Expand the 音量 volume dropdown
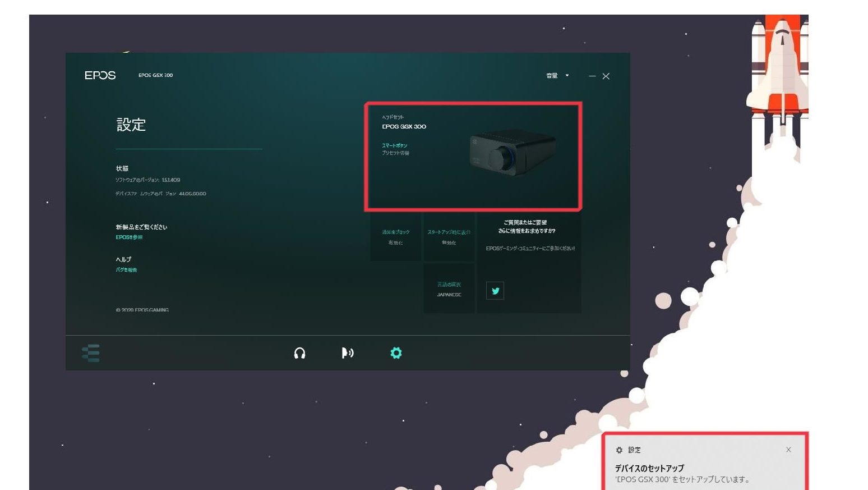This screenshot has width=868, height=490. pyautogui.click(x=558, y=75)
